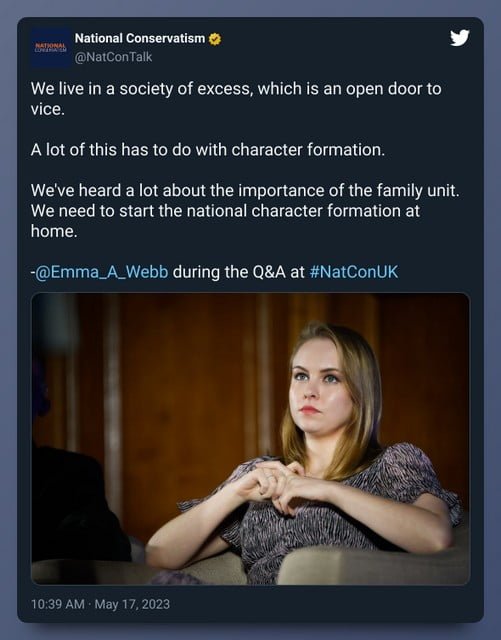Open the #NatConUK hashtag
501x640 pixels.
(x=354, y=272)
